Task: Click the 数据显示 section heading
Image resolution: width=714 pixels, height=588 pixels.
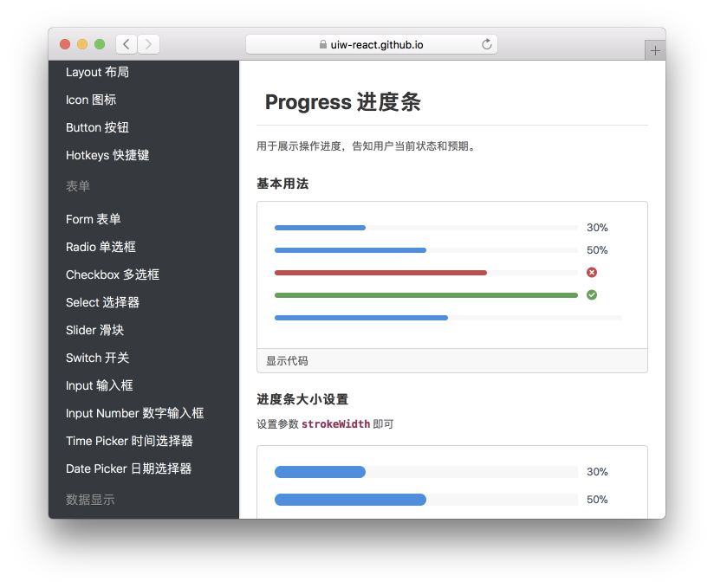Action: coord(90,500)
